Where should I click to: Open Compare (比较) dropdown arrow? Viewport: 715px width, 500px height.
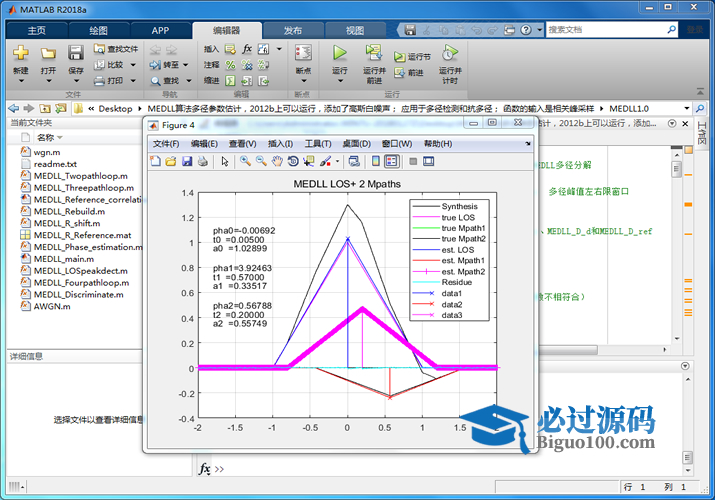[x=133, y=65]
